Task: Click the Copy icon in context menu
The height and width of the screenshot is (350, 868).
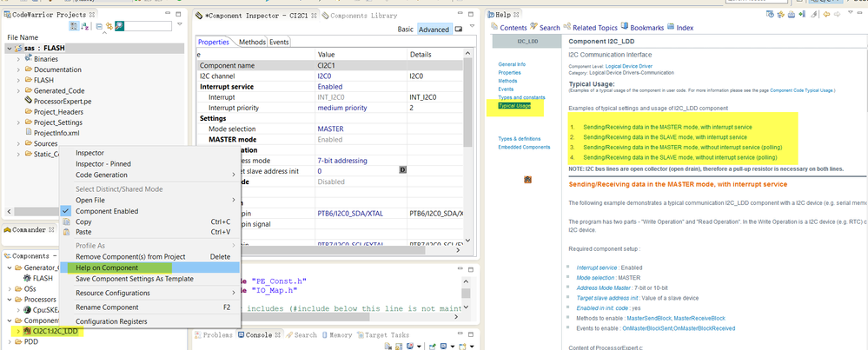Action: (66, 221)
